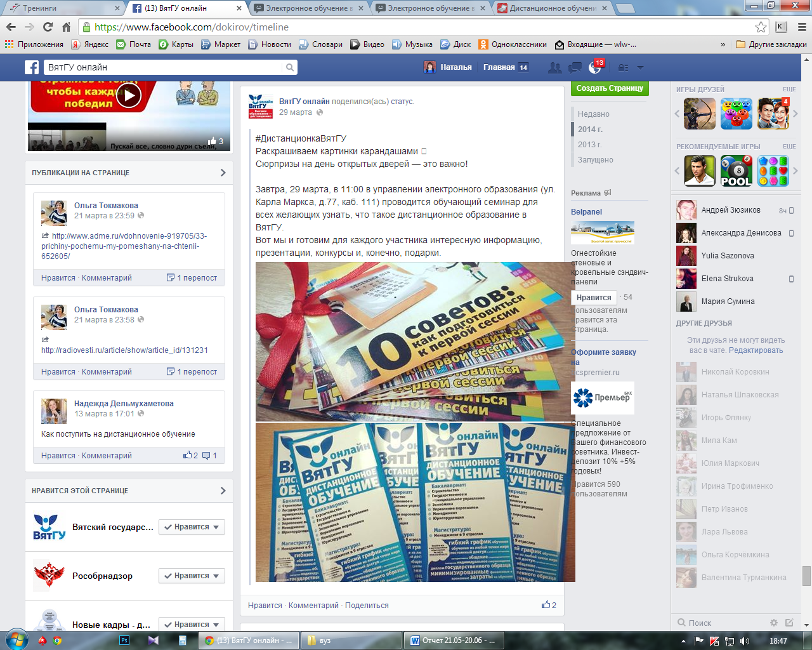Open Другие закладки folder
Viewport: 812px width, 650px height.
(x=771, y=44)
